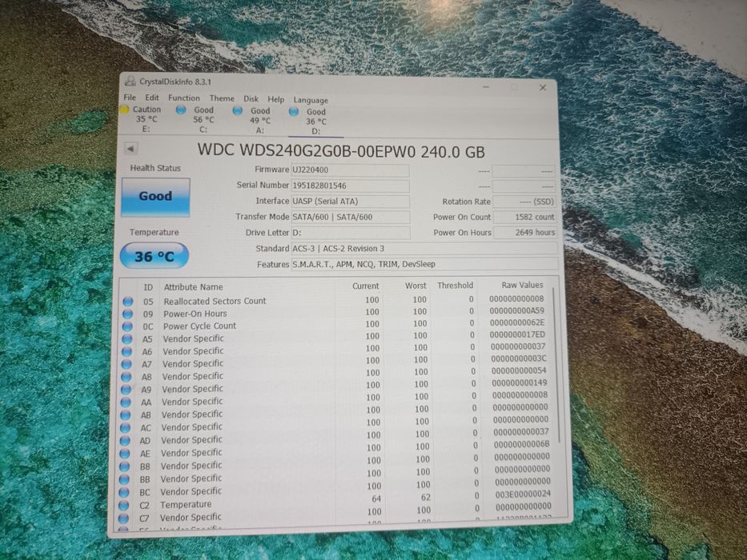Screen dimensions: 747x560
Task: Click the status icon of attribute AB
Action: point(125,414)
